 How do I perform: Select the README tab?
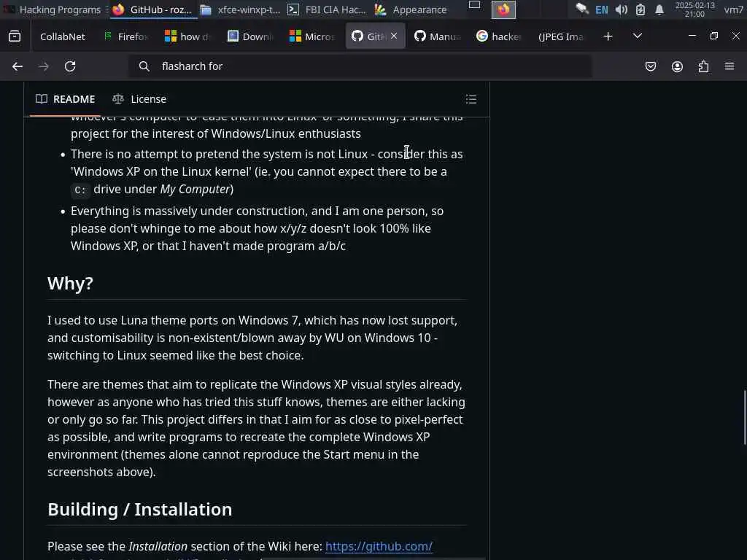coord(65,99)
